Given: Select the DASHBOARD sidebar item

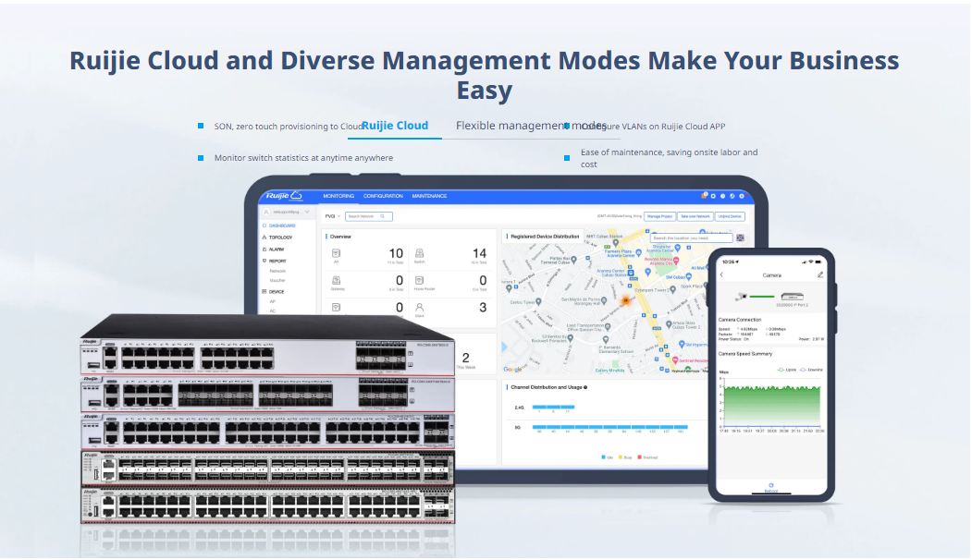Looking at the screenshot, I should (x=282, y=225).
